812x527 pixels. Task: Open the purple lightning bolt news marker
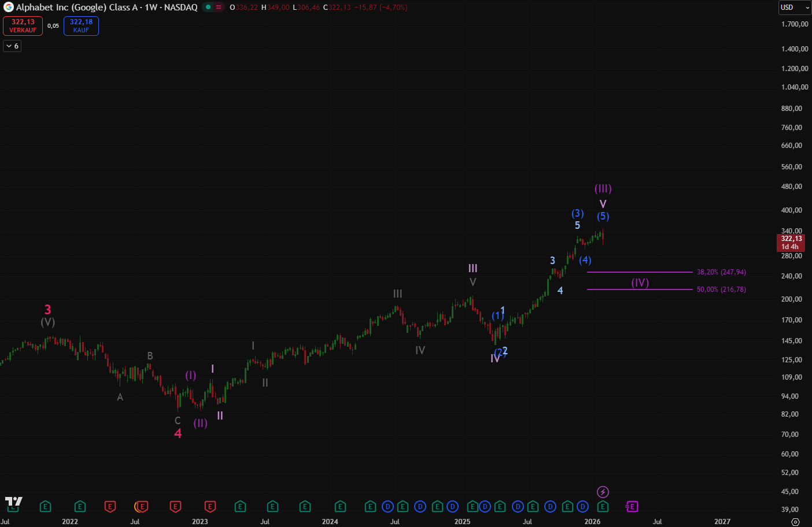tap(603, 492)
